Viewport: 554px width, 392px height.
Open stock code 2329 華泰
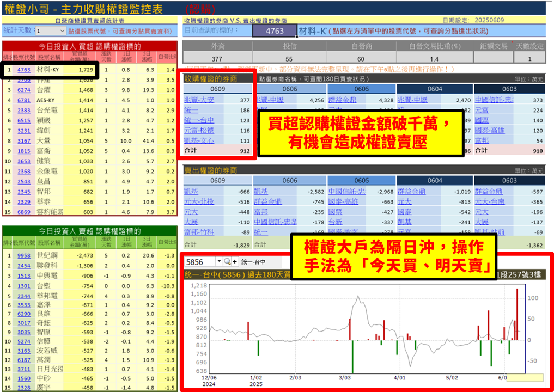click(x=24, y=202)
